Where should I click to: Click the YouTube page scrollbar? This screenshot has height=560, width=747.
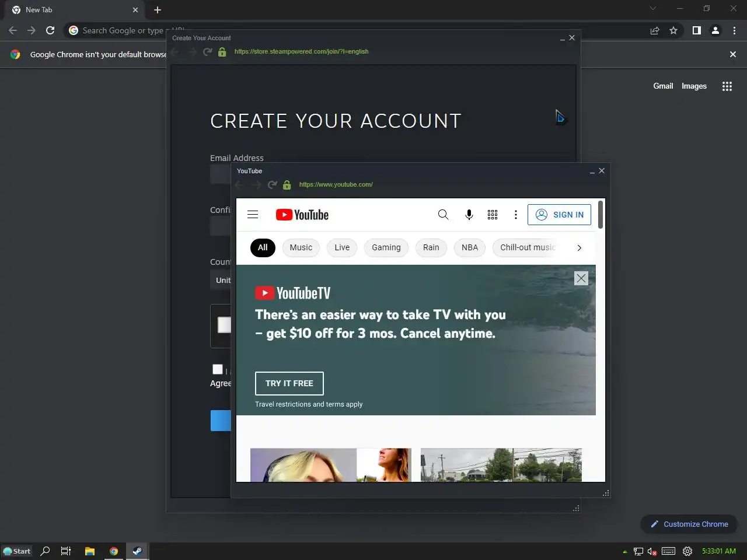coord(601,215)
